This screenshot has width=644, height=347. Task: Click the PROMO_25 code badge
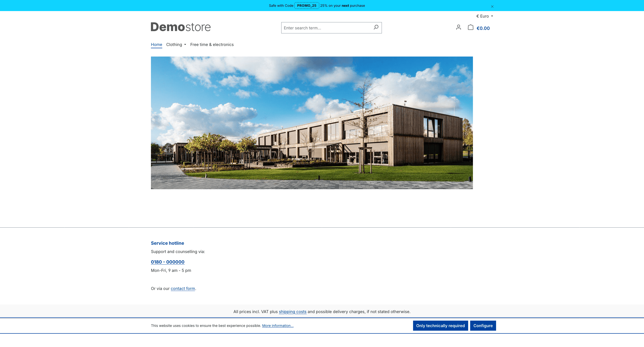coord(307,6)
